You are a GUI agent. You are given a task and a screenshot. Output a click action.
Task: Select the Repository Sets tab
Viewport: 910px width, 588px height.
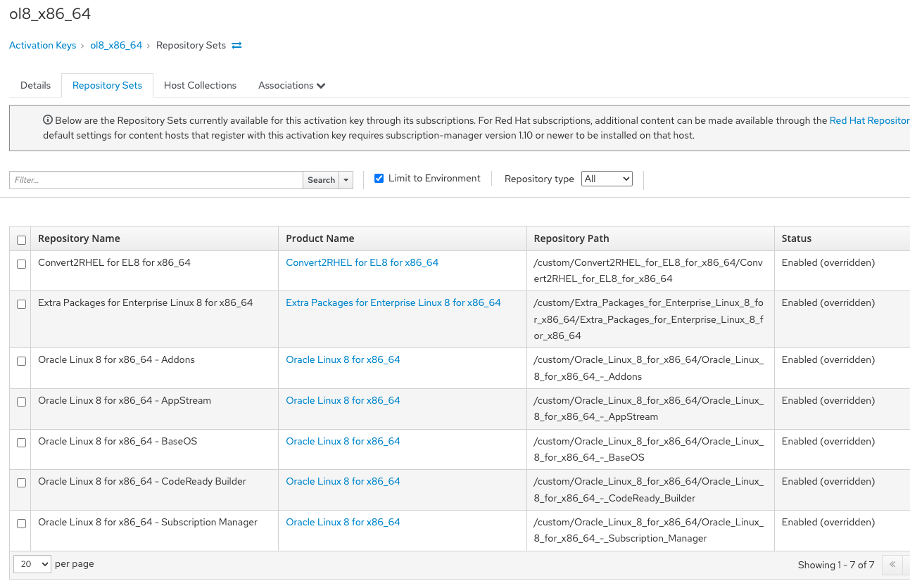107,85
